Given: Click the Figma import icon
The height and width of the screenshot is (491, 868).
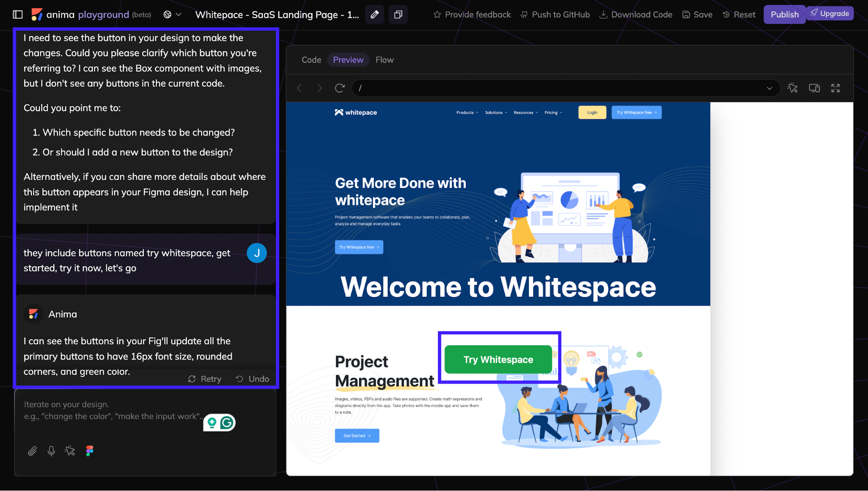Looking at the screenshot, I should (x=89, y=451).
